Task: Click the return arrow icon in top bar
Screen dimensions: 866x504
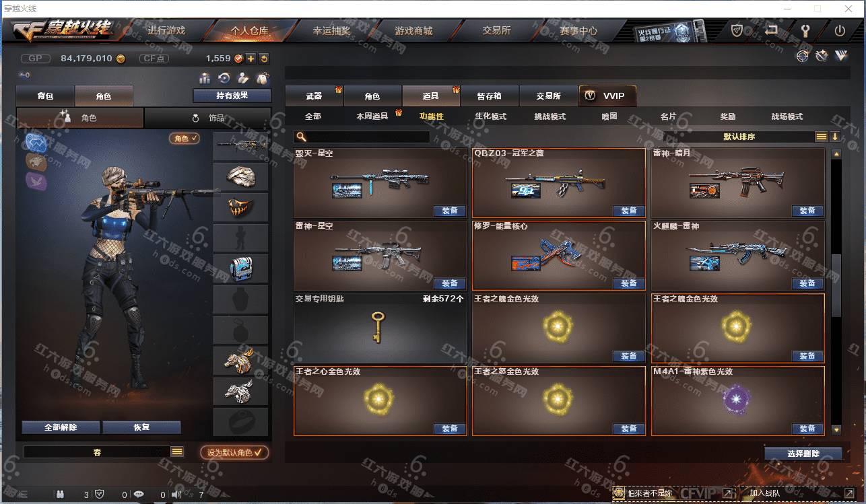Action: click(771, 31)
